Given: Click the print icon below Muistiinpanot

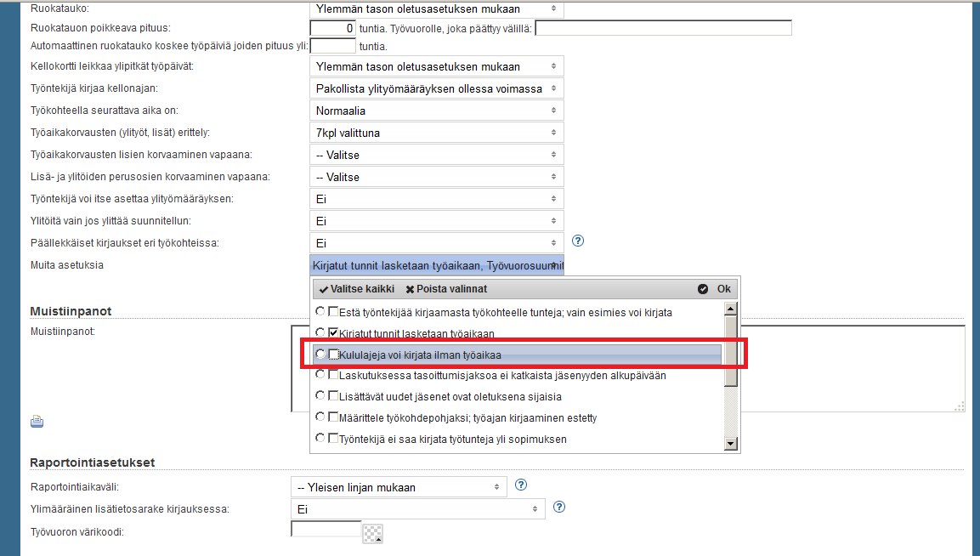Looking at the screenshot, I should point(37,422).
